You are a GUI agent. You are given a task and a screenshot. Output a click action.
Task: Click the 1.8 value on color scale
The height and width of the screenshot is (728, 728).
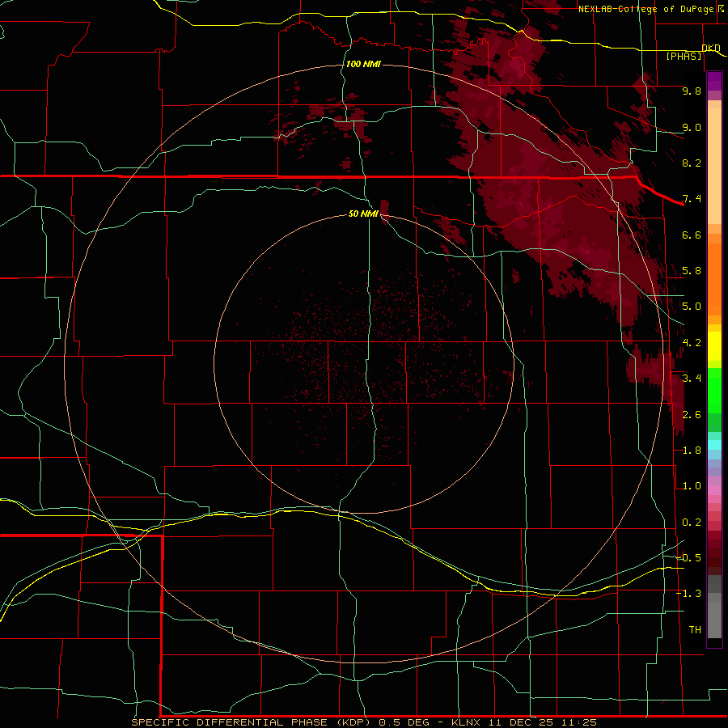692,451
